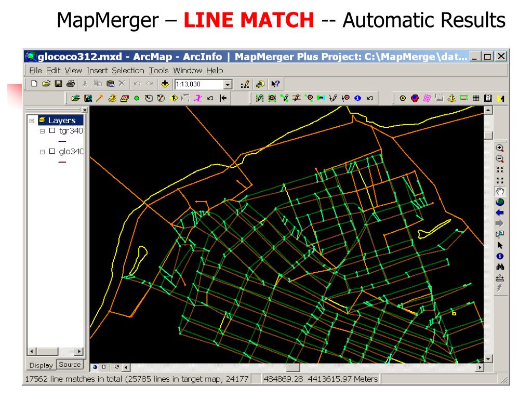Image resolution: width=532 pixels, height=399 pixels.
Task: Go back to previous extent blue arrow
Action: [x=500, y=212]
